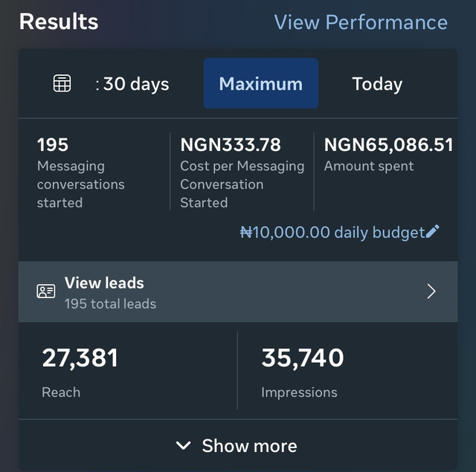Click the 195 total leads subtitle
Viewport: 476px width, 472px height.
tap(111, 304)
